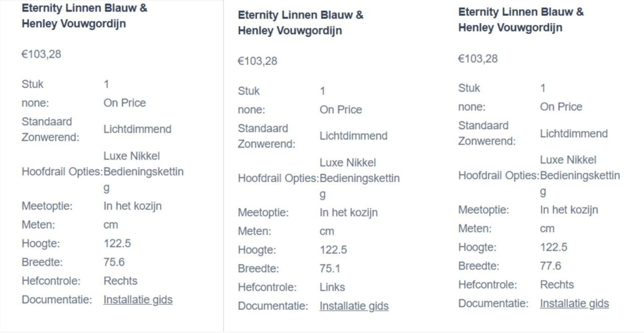
Task: Click the Hefcontrole value Links
Action: point(333,287)
